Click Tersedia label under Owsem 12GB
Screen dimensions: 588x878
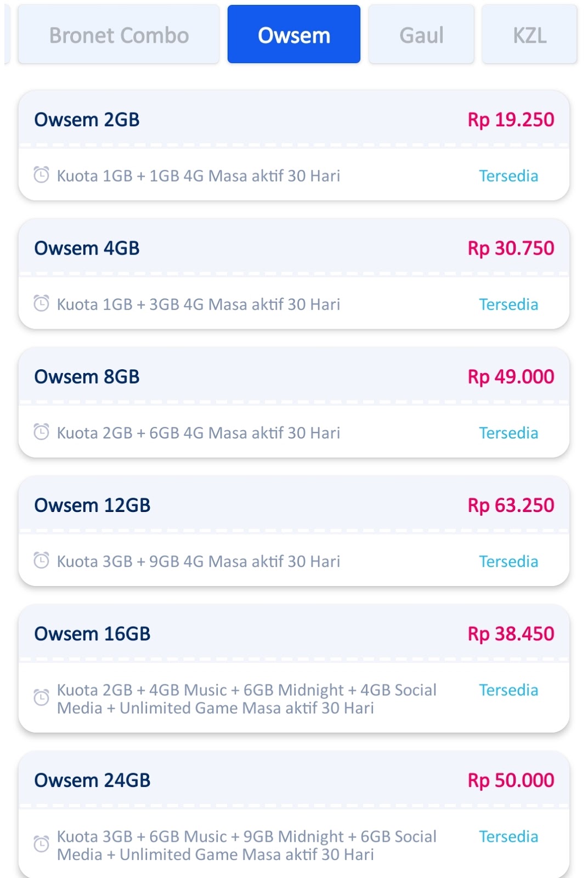click(508, 561)
